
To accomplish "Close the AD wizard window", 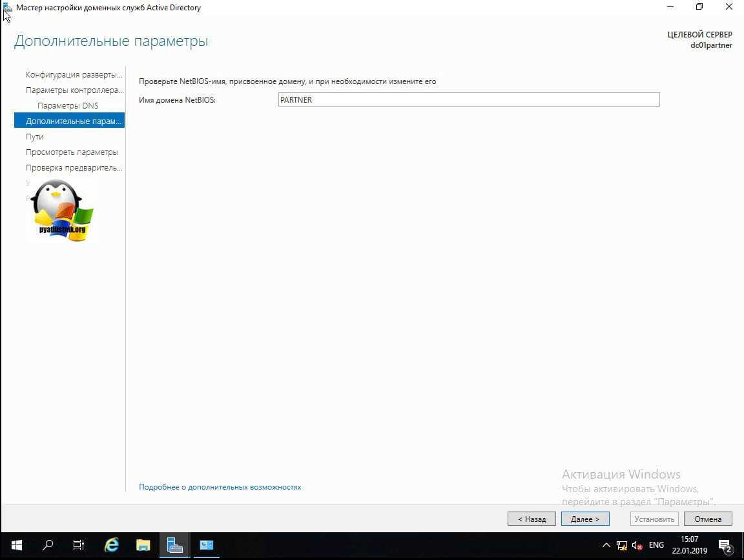I will click(x=728, y=7).
